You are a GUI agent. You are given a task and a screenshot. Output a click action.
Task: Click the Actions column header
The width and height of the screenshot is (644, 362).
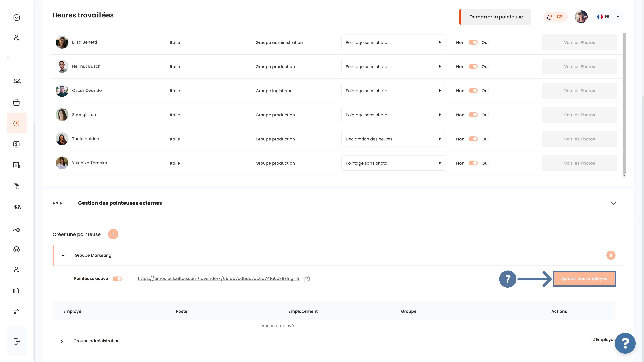559,311
